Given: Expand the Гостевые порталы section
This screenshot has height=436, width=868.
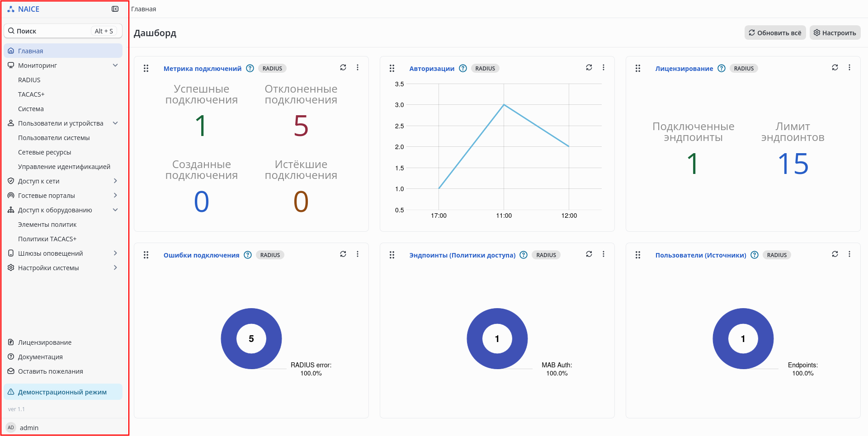Looking at the screenshot, I should pos(115,195).
